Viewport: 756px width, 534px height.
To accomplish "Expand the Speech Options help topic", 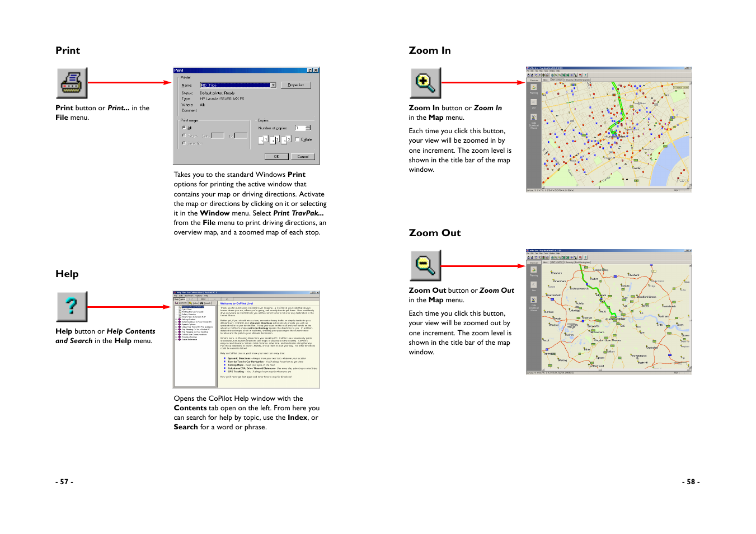I will tap(176, 325).
